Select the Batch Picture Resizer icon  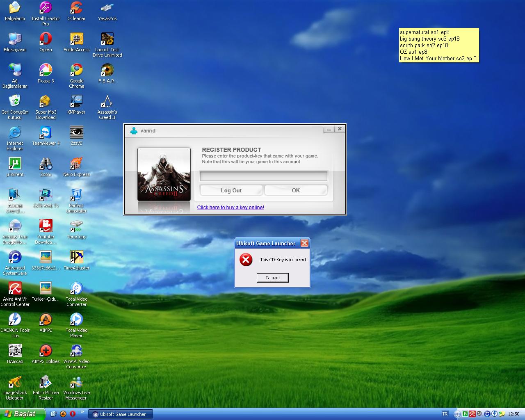(x=46, y=388)
